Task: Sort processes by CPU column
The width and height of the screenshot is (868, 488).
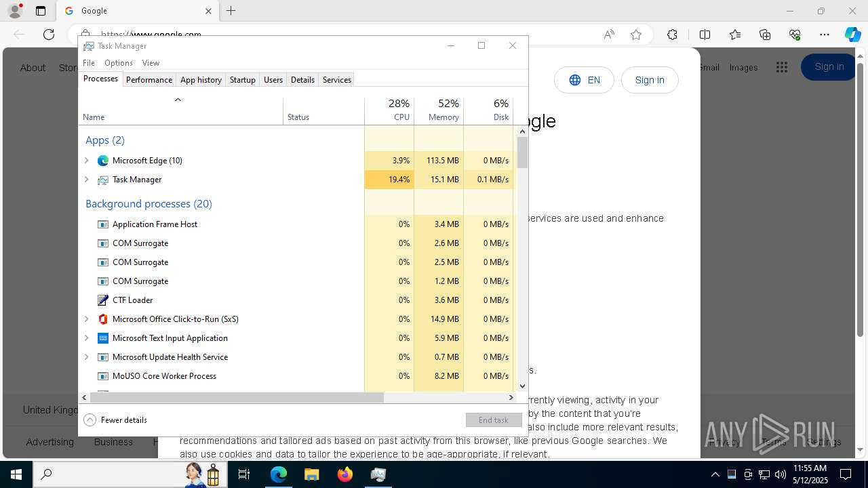Action: pos(389,110)
